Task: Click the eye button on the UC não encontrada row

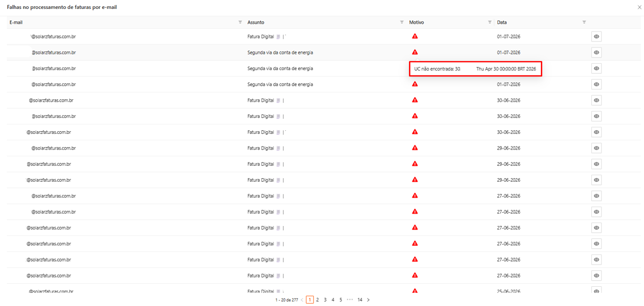Action: (x=597, y=69)
